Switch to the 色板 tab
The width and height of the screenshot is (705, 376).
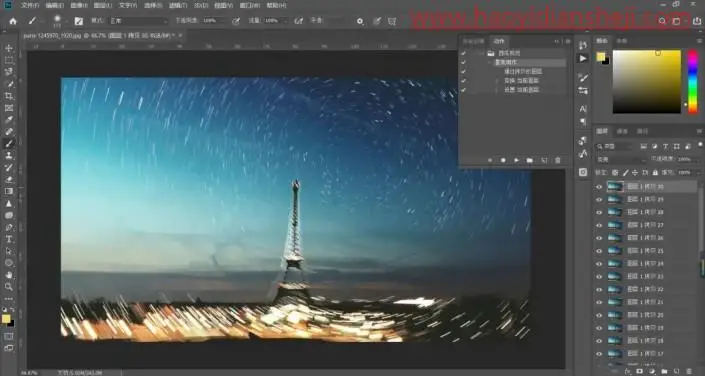[x=622, y=41]
